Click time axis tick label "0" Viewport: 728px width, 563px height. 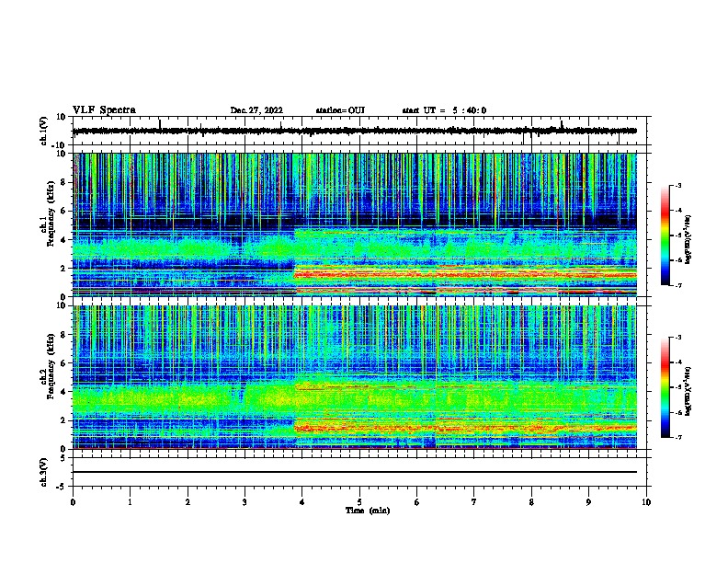[73, 502]
